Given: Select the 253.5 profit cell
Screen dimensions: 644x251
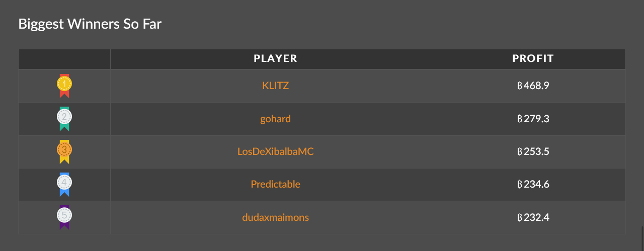Looking at the screenshot, I should (533, 151).
